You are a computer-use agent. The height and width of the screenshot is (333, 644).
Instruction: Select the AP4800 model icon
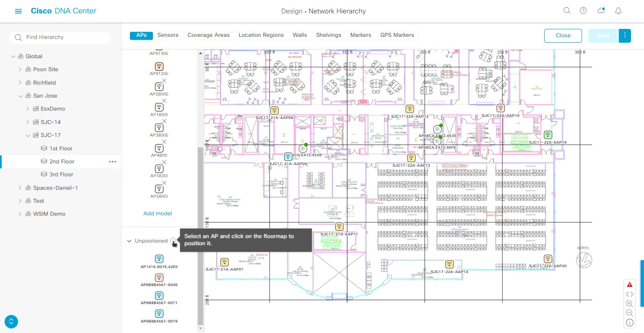click(x=159, y=148)
